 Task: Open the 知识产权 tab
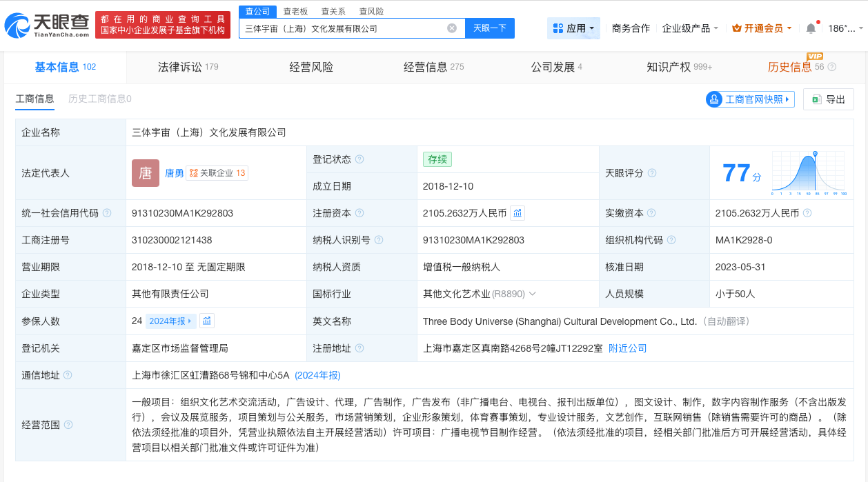679,67
